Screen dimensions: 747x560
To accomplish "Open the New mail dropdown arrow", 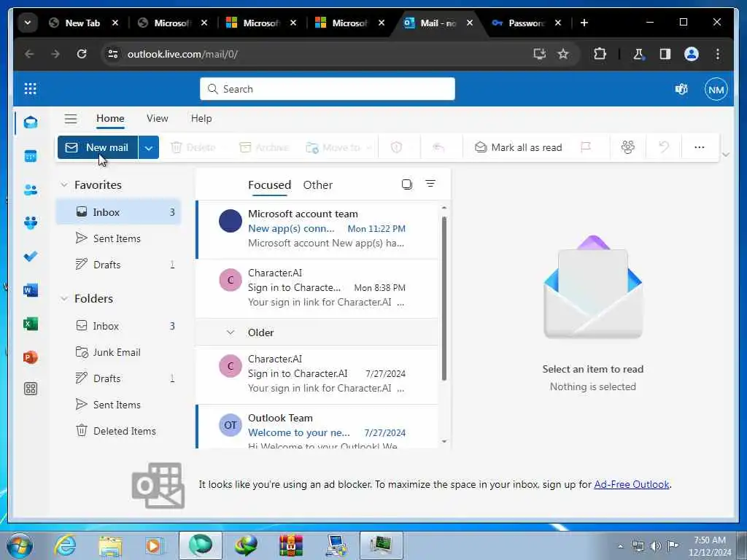I will pos(149,147).
